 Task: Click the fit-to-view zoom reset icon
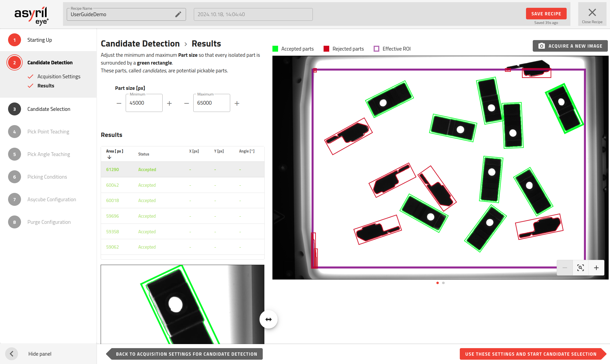pos(580,268)
